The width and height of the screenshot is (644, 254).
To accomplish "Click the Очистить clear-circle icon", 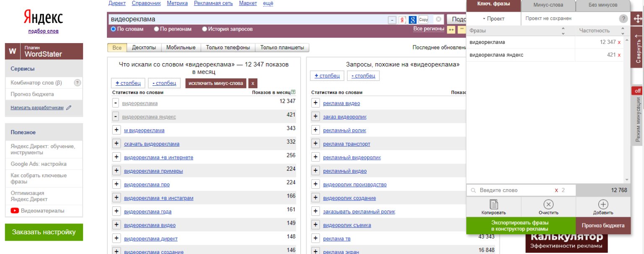I will pyautogui.click(x=548, y=205).
